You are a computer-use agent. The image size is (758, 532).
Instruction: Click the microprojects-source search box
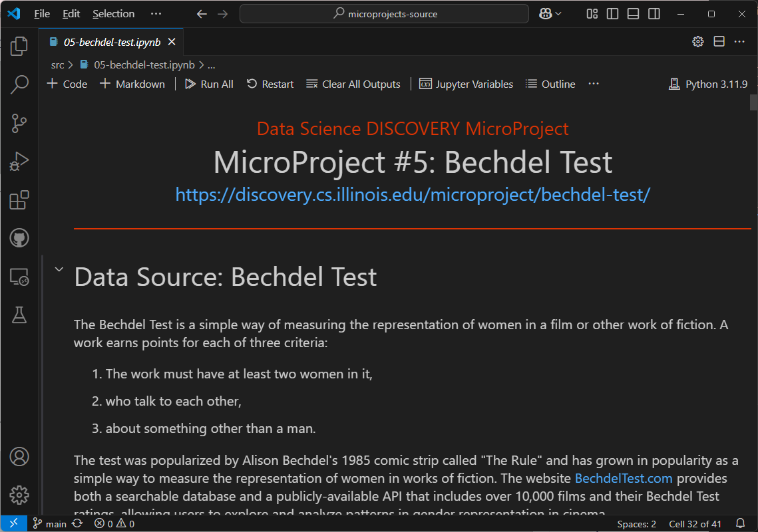(384, 14)
